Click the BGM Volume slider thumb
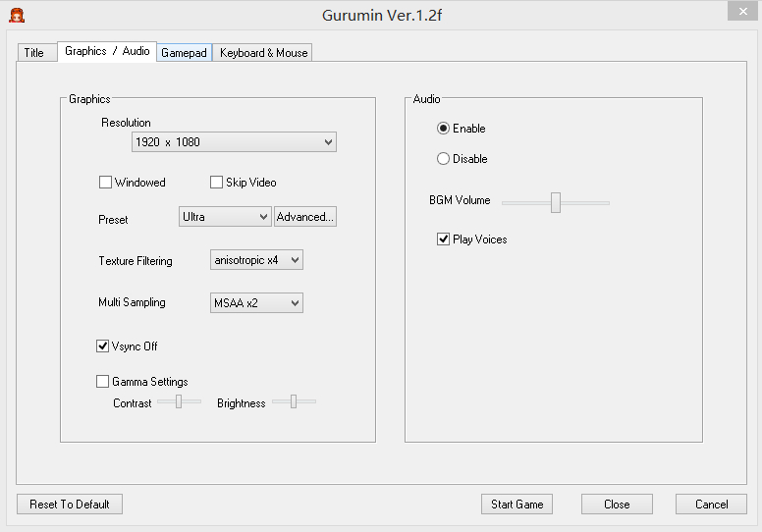This screenshot has width=762, height=532. pos(556,202)
